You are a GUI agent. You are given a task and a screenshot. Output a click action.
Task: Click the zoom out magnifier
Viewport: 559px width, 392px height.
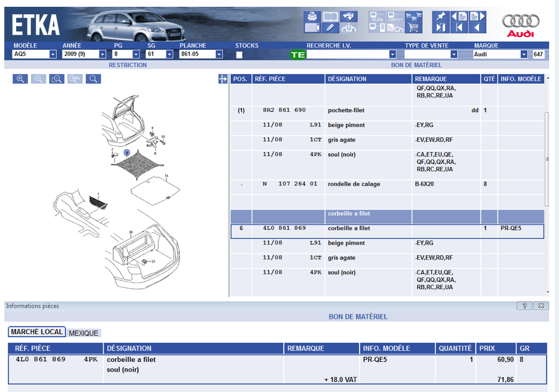click(x=38, y=79)
